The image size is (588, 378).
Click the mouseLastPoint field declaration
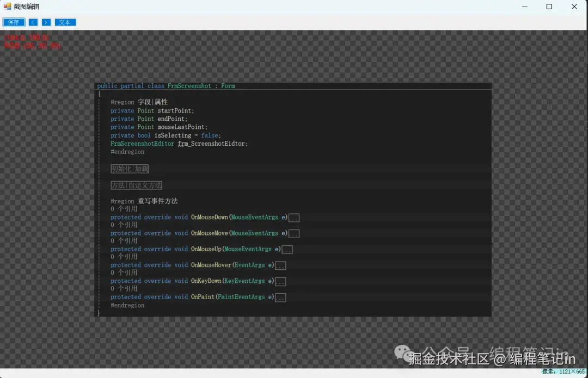pos(159,127)
